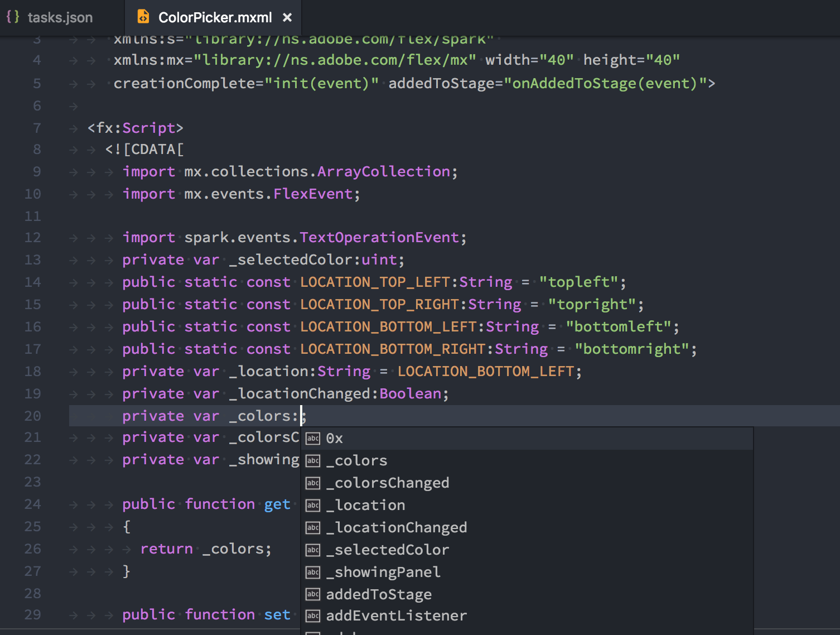Click line number 26 in the gutter
The height and width of the screenshot is (635, 840).
pos(32,549)
